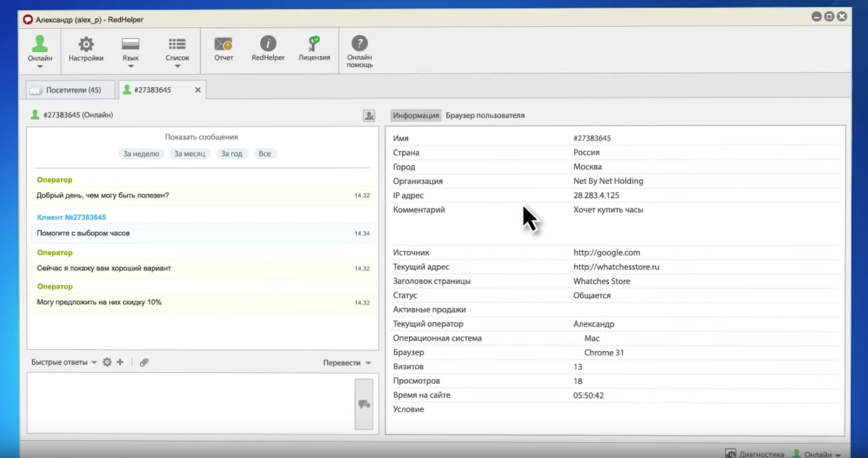Expand the Перевести translate dropdown
Viewport: 868px width, 458px height.
click(347, 363)
